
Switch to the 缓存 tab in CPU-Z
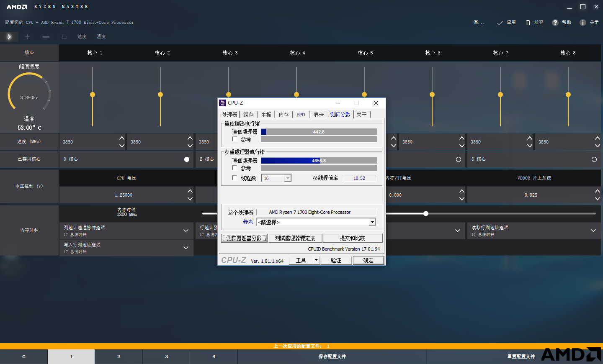pyautogui.click(x=249, y=115)
